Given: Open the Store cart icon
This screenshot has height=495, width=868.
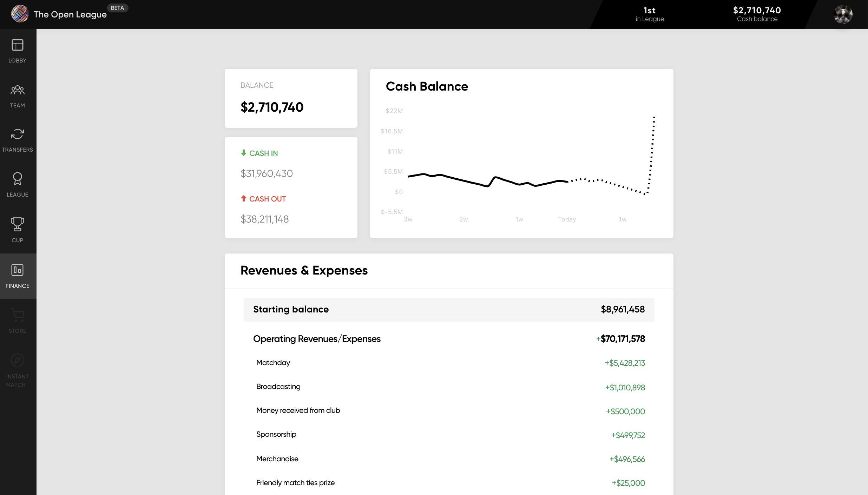Looking at the screenshot, I should (17, 315).
